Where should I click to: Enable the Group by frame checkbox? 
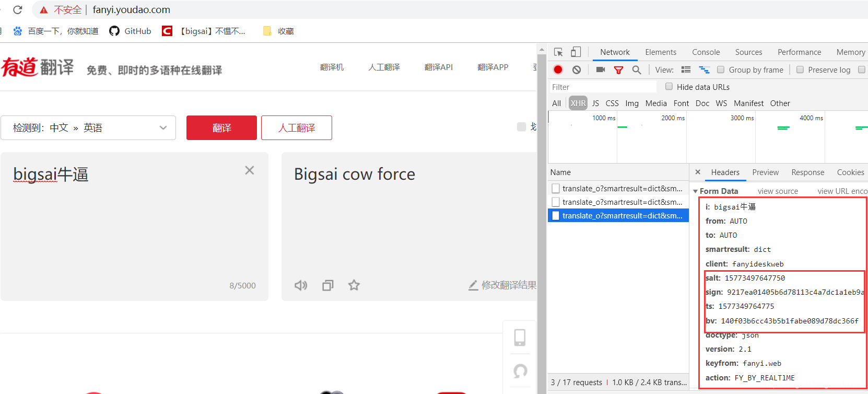(x=721, y=69)
